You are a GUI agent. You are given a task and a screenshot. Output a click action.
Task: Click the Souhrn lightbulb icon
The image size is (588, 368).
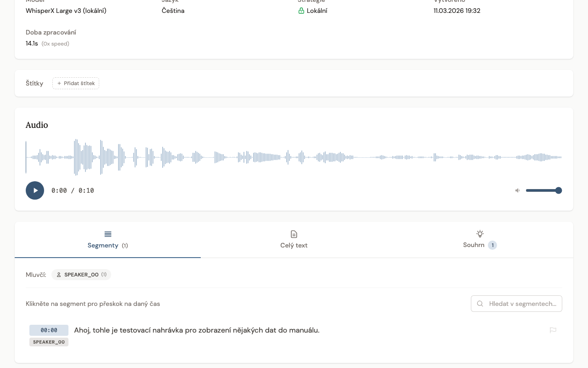480,234
